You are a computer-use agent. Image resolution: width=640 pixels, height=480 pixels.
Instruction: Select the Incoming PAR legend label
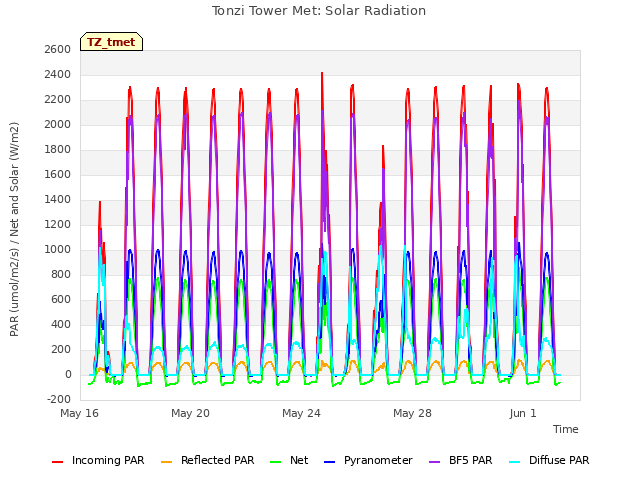(x=108, y=460)
